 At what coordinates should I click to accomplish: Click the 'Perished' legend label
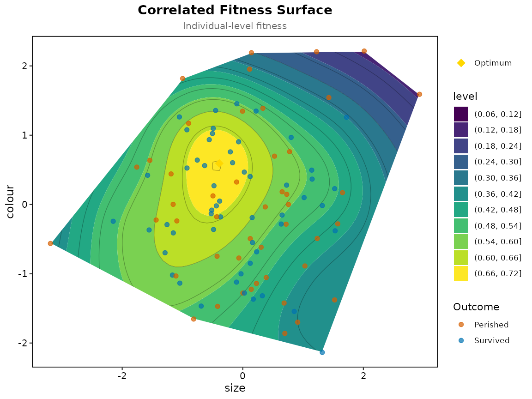(491, 325)
